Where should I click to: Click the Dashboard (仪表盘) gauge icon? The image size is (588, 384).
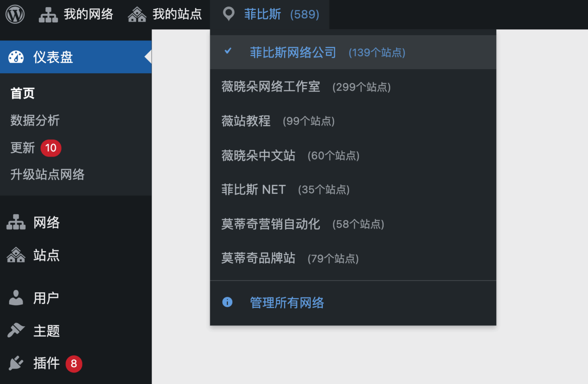(x=16, y=57)
